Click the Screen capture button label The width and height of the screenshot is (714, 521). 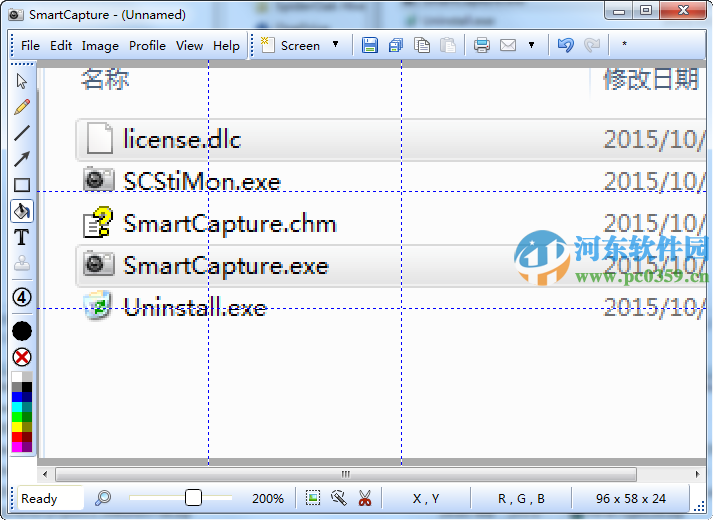[300, 46]
